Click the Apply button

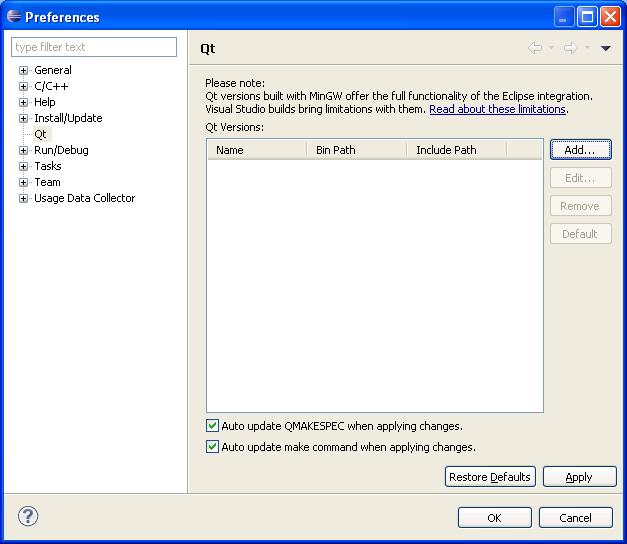point(579,477)
